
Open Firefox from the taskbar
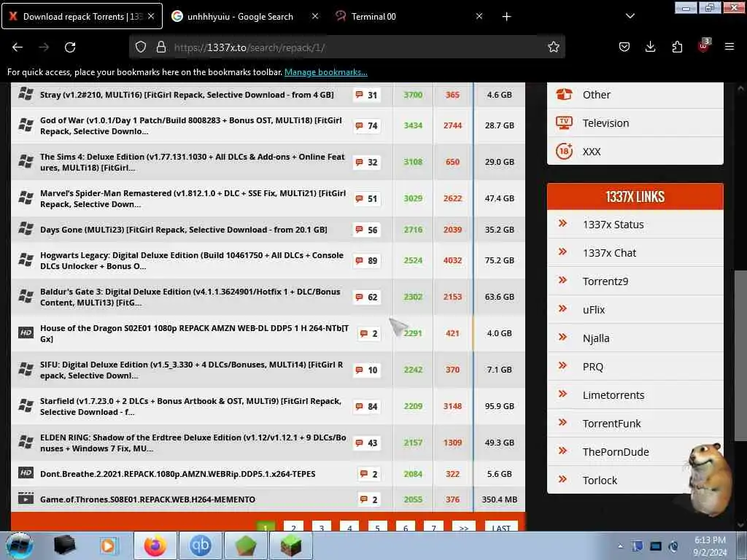pyautogui.click(x=155, y=545)
